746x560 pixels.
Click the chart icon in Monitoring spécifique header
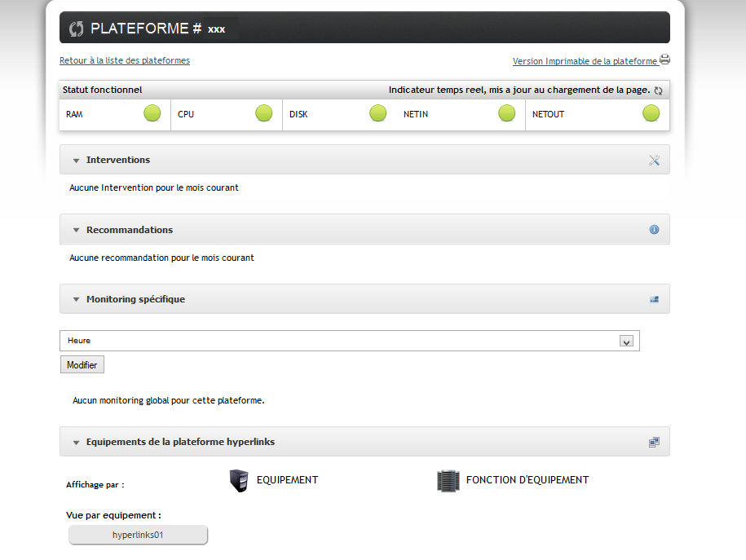coord(654,299)
